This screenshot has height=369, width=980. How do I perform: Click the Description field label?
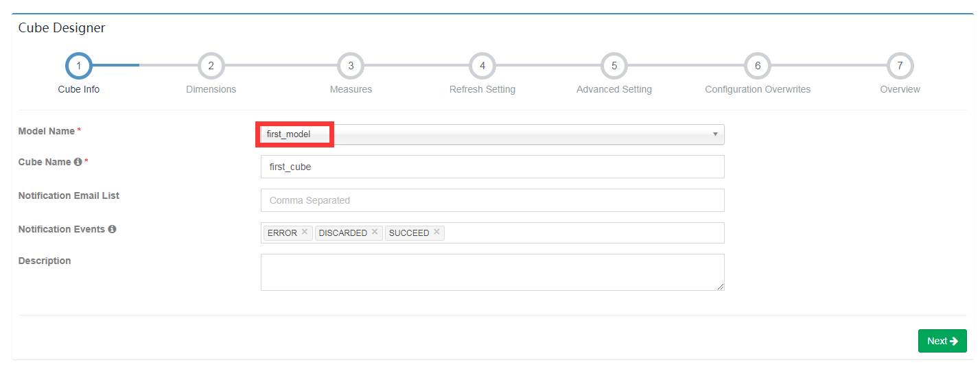pos(45,261)
